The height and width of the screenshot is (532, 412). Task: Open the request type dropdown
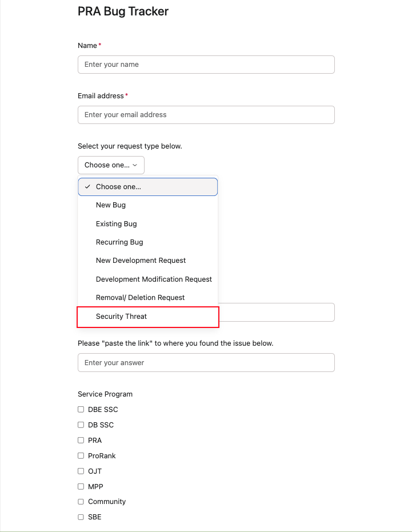click(111, 165)
